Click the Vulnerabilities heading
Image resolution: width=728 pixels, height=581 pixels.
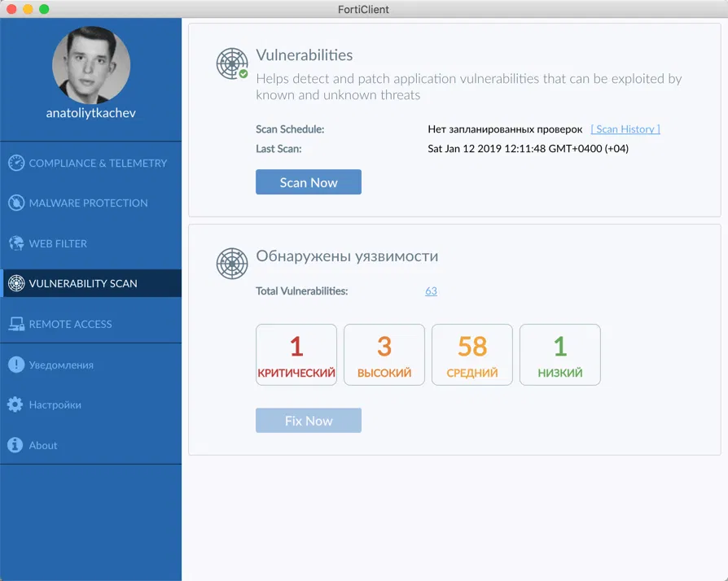coord(304,55)
